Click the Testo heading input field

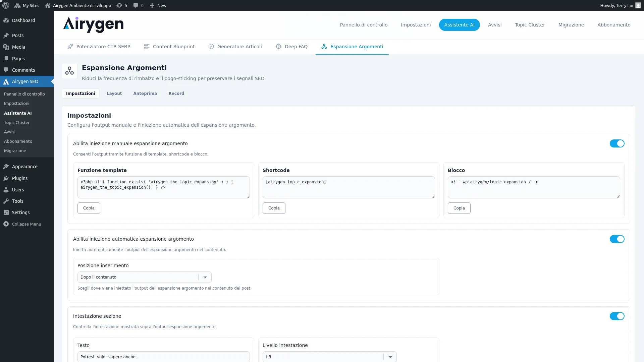(x=164, y=357)
